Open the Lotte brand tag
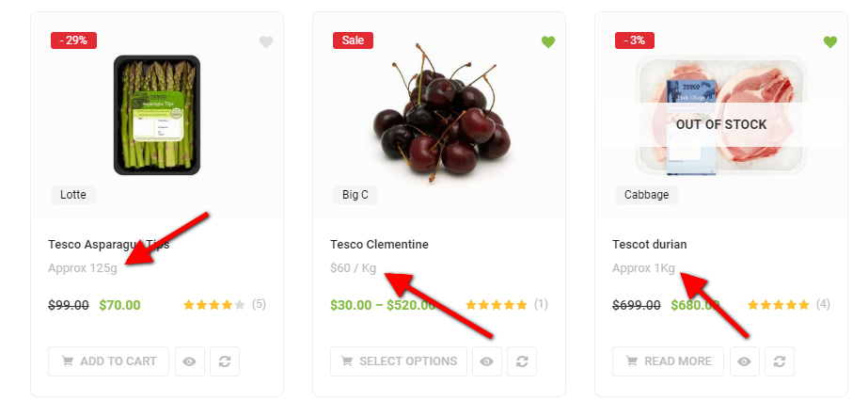868x417 pixels. tap(73, 195)
